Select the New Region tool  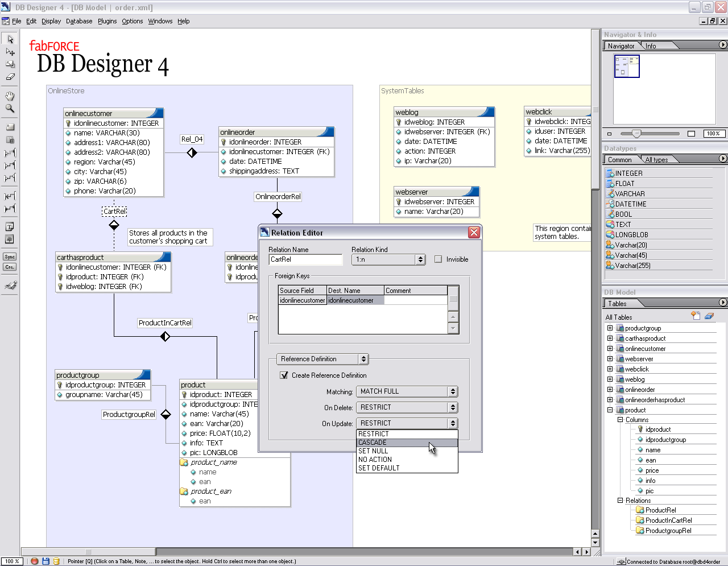[10, 127]
